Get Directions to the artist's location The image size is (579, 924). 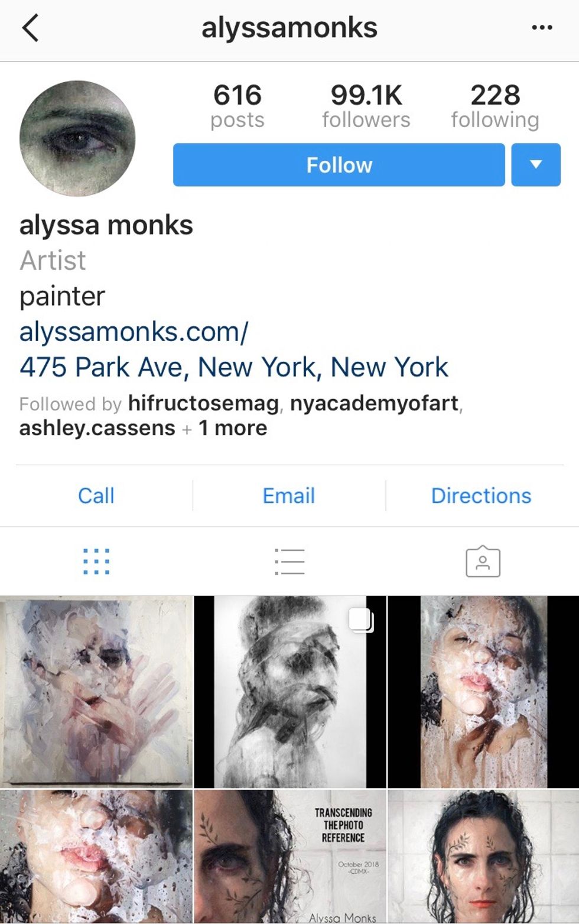click(482, 495)
